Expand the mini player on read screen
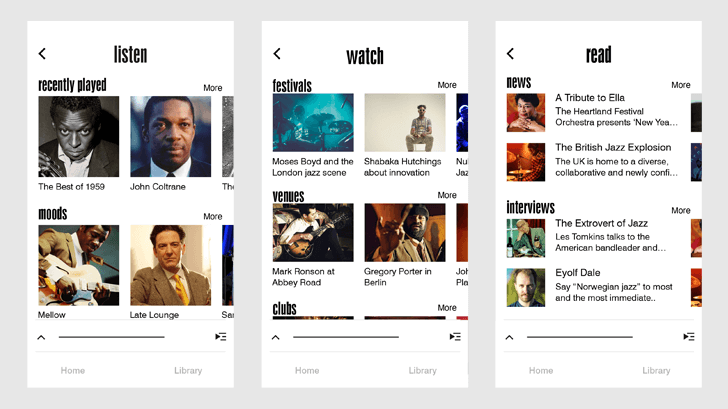This screenshot has width=728, height=409. pyautogui.click(x=509, y=337)
